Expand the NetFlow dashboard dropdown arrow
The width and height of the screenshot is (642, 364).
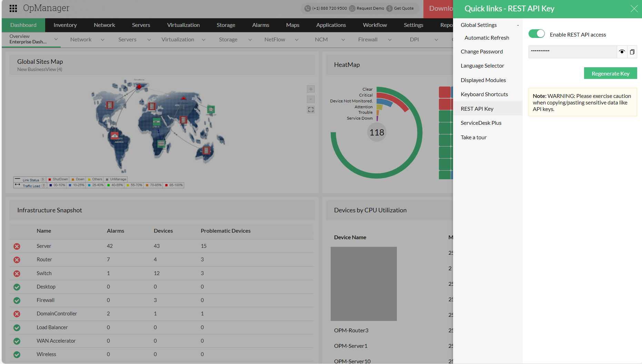click(x=297, y=40)
